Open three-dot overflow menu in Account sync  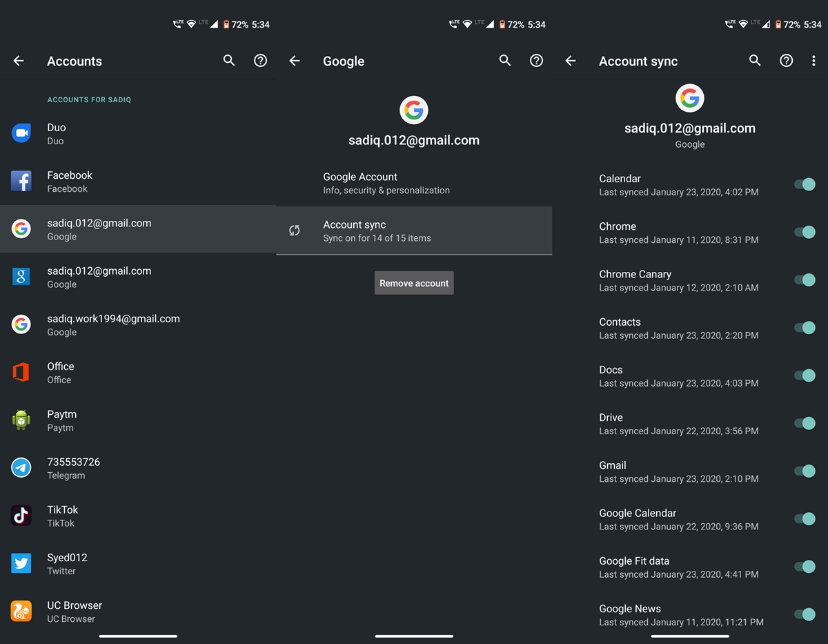tap(814, 61)
